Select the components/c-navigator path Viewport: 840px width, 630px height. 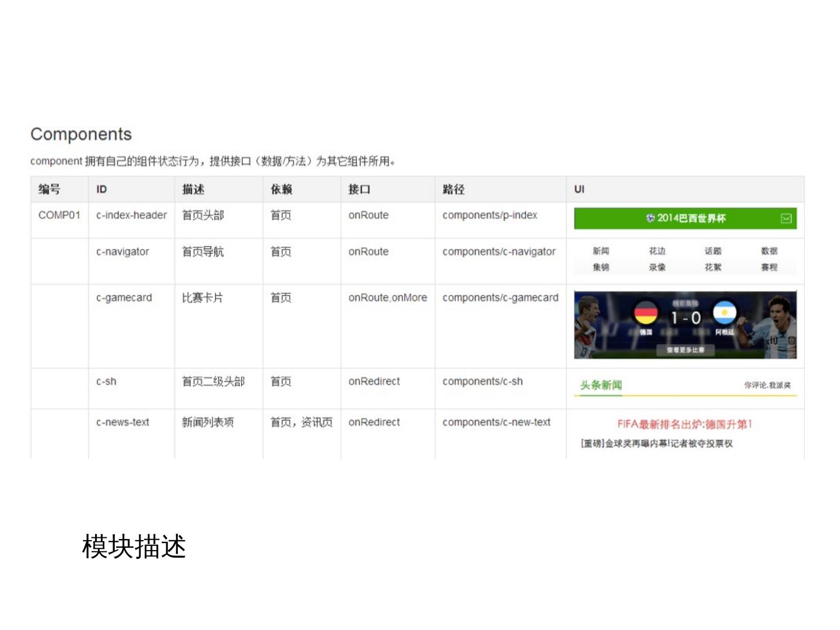pyautogui.click(x=499, y=251)
